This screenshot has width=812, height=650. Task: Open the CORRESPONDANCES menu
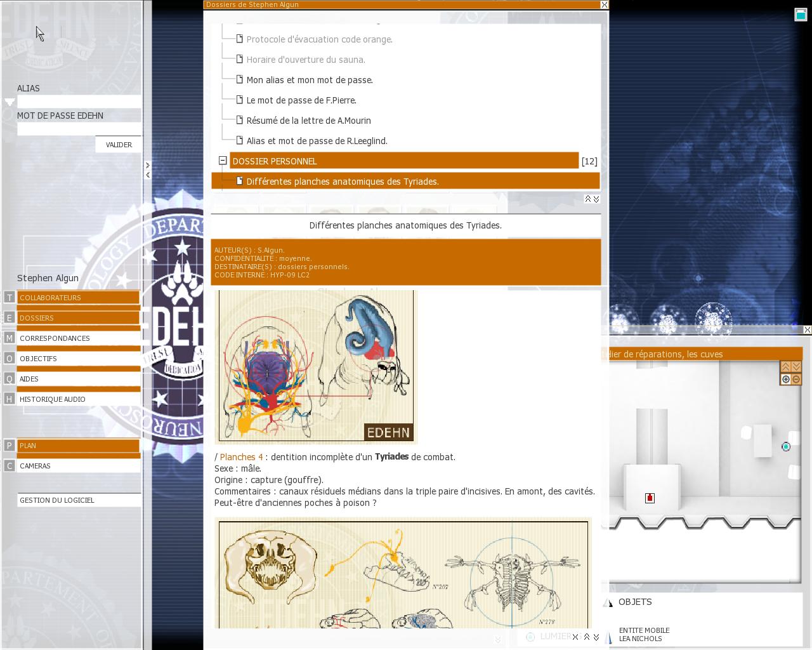78,338
